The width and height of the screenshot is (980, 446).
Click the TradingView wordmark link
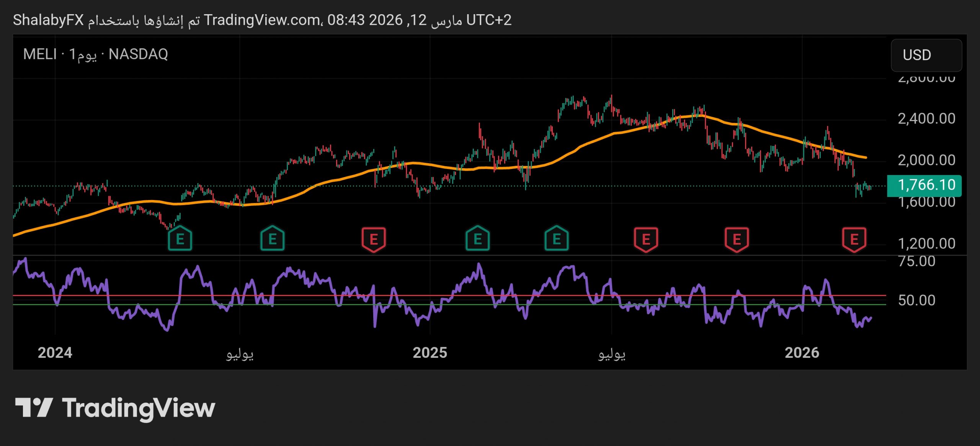139,408
